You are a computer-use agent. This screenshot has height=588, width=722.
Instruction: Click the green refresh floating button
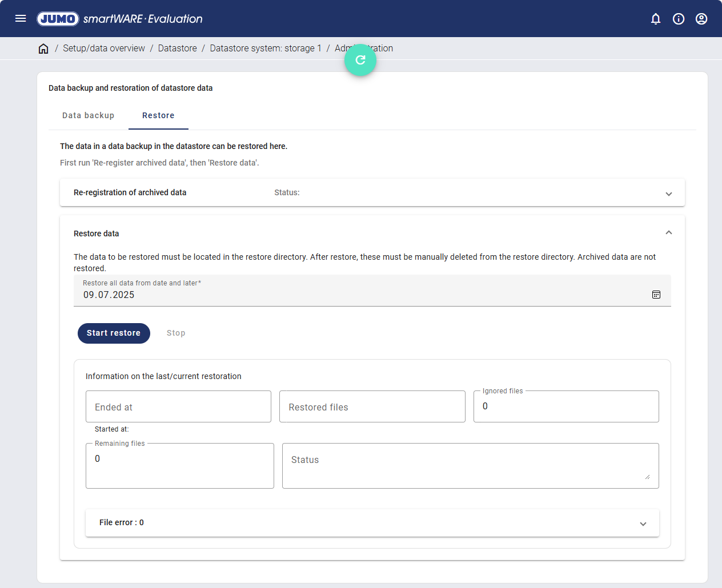[360, 60]
